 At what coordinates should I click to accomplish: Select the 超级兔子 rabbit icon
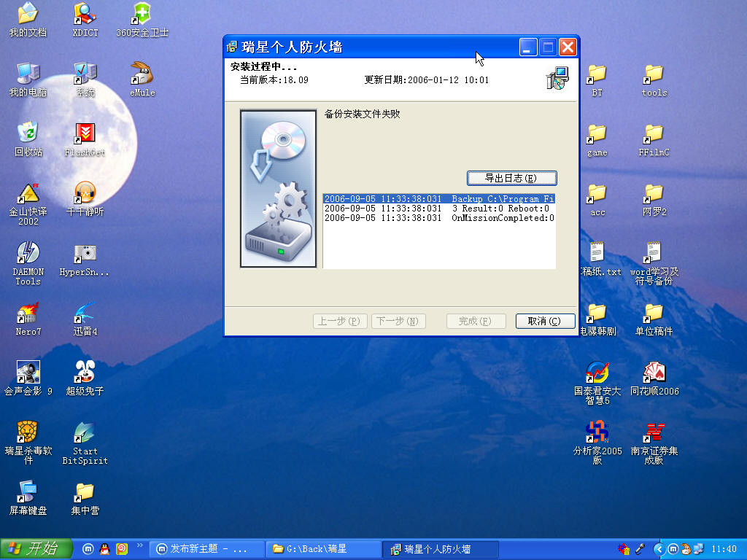pyautogui.click(x=85, y=379)
